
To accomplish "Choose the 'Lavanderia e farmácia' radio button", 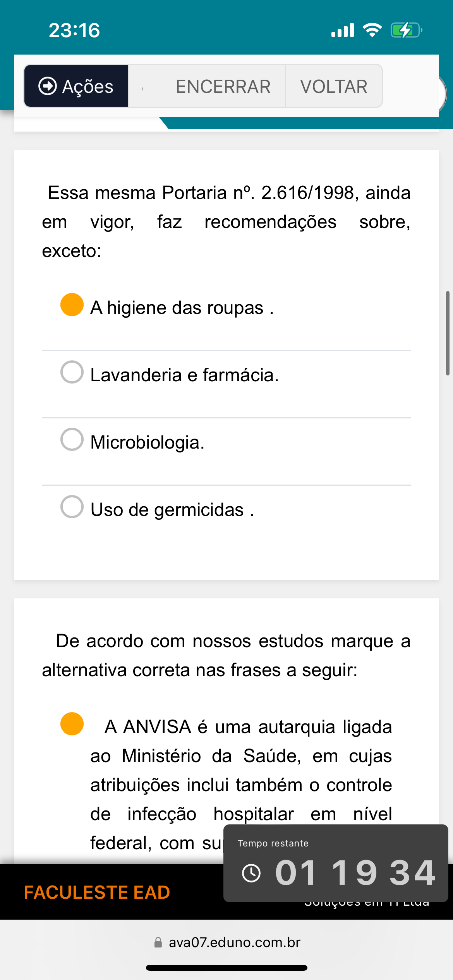I will pos(72,372).
